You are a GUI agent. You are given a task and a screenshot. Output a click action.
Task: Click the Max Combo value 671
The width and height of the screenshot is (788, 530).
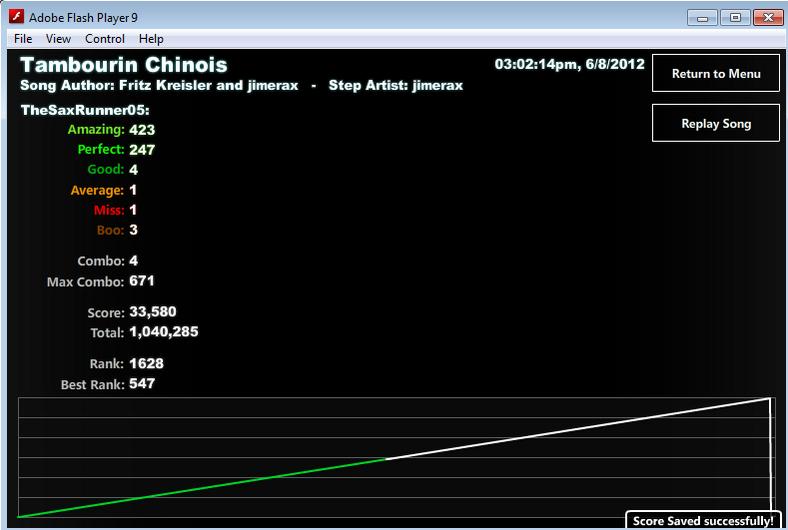pos(142,281)
